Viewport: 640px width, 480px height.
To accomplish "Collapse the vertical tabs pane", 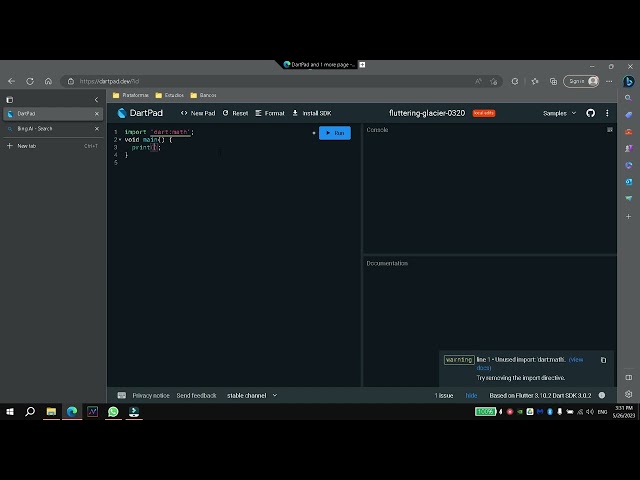I will click(x=96, y=99).
